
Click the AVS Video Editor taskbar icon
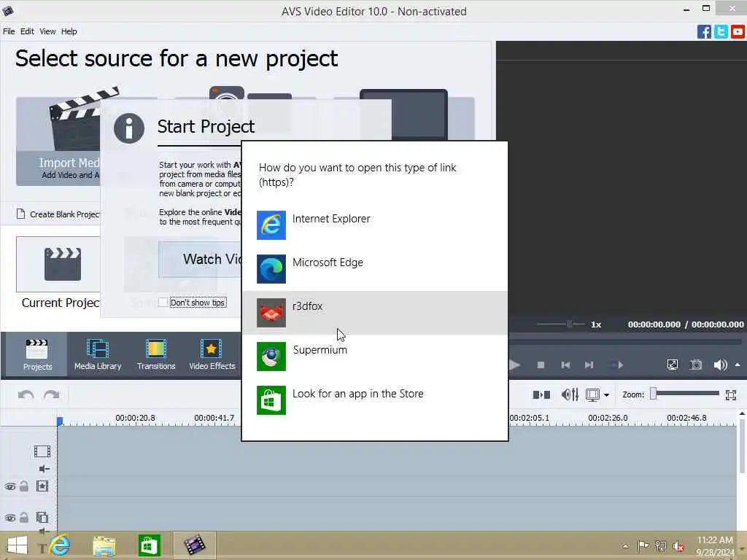(x=194, y=545)
